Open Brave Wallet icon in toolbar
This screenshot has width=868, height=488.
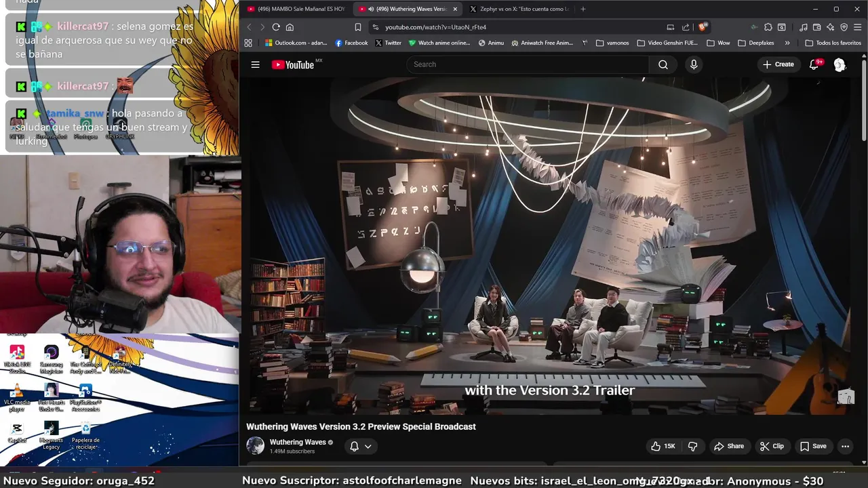point(816,27)
